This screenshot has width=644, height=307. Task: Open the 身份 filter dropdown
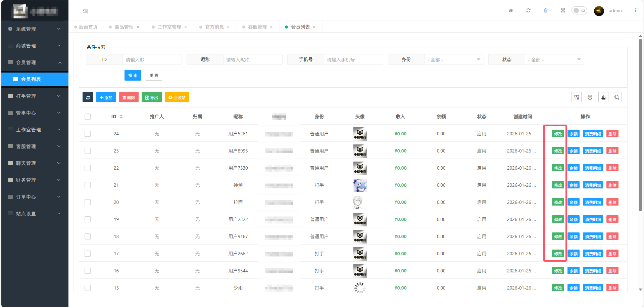pos(454,59)
